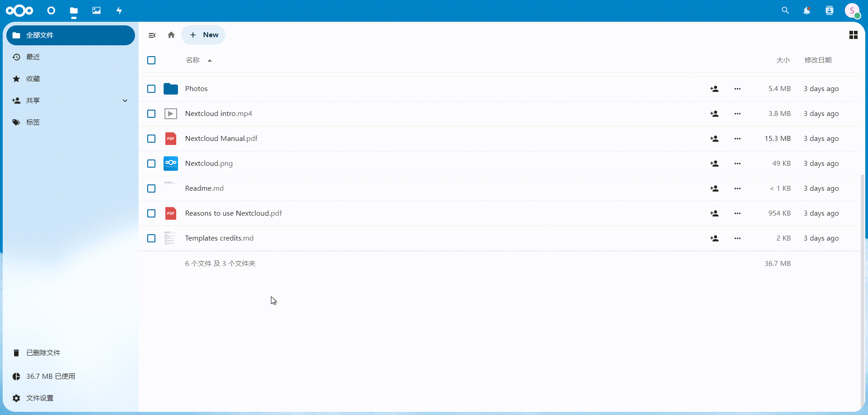
Task: Select Readme.md checkbox
Action: coord(151,188)
